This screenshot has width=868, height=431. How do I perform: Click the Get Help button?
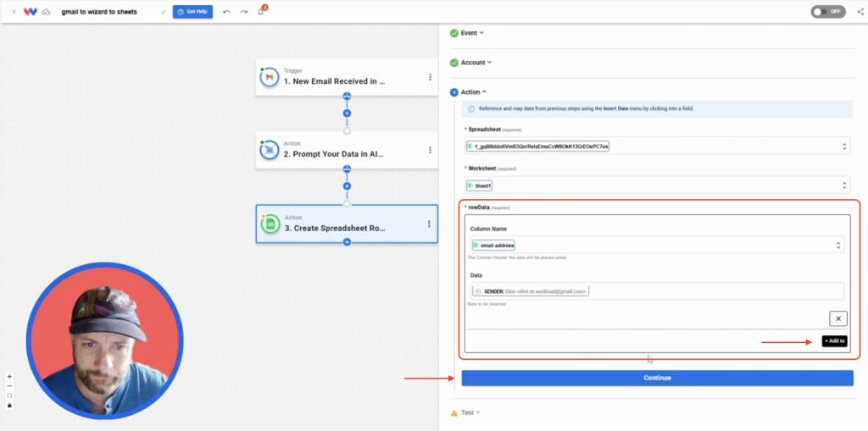pos(192,12)
